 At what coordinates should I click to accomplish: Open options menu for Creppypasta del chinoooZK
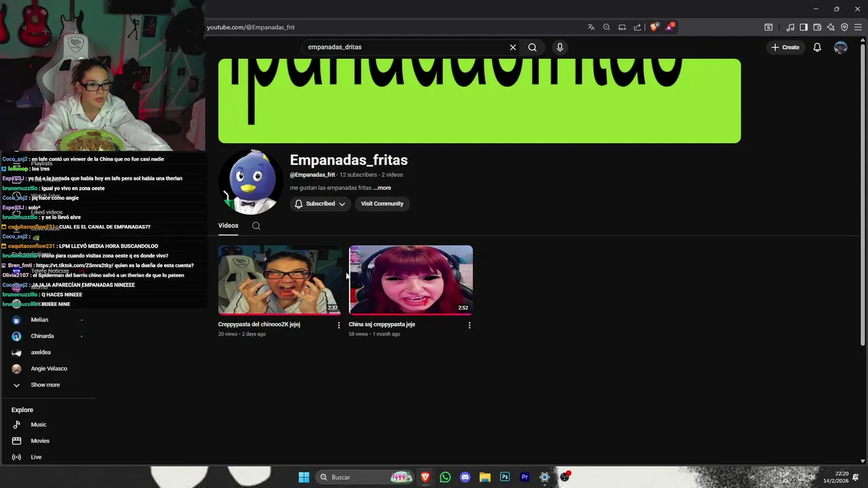339,325
